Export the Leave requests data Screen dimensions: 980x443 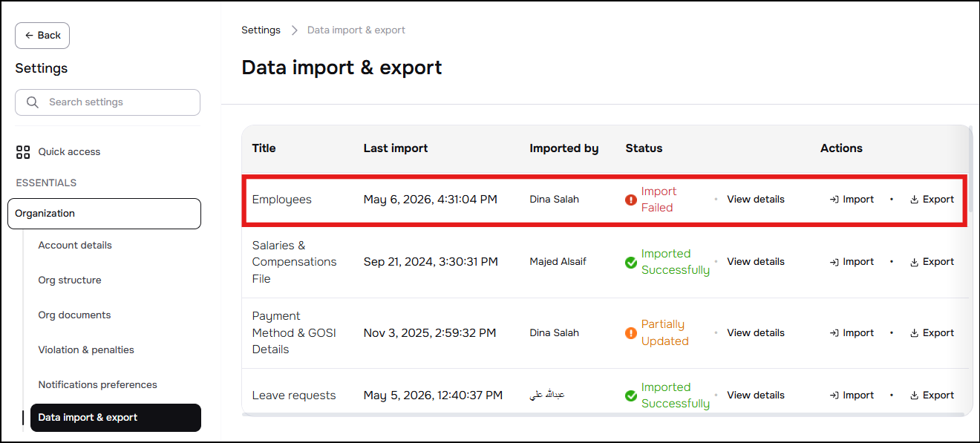[x=932, y=395]
